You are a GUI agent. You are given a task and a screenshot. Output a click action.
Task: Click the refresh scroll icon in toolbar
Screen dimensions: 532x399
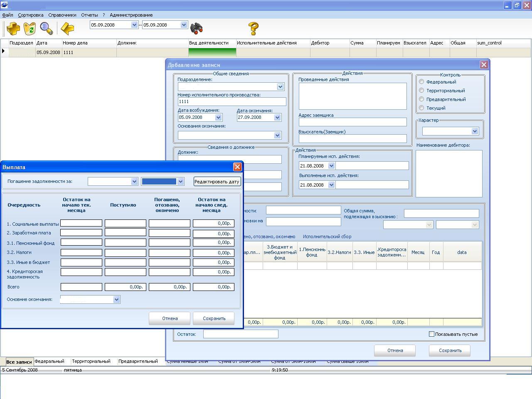(x=30, y=28)
